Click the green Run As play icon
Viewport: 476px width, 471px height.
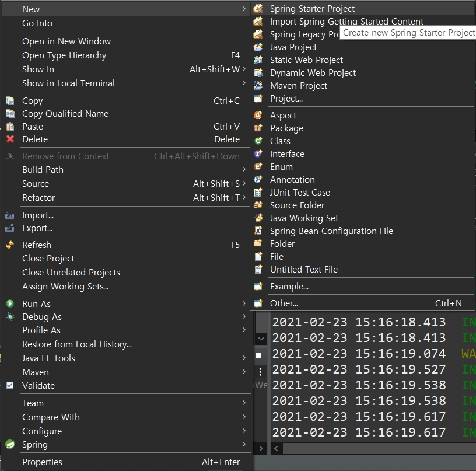(x=10, y=303)
